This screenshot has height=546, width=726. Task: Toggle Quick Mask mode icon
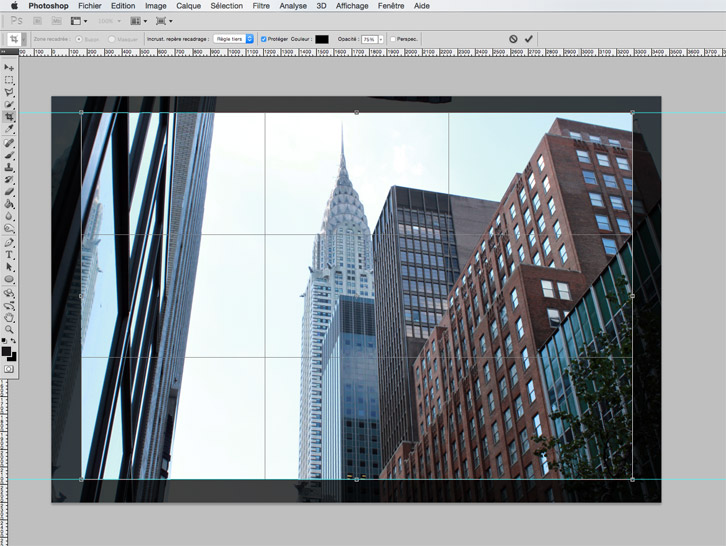coord(9,369)
